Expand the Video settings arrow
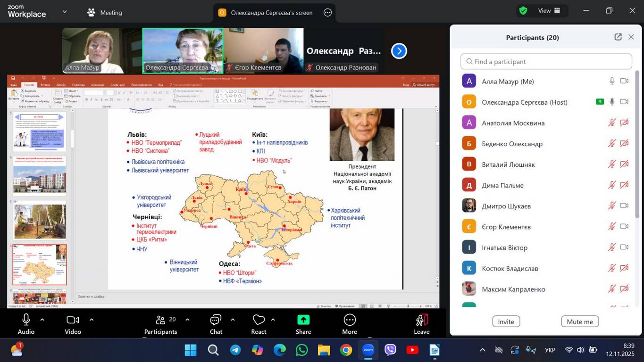 click(x=92, y=320)
